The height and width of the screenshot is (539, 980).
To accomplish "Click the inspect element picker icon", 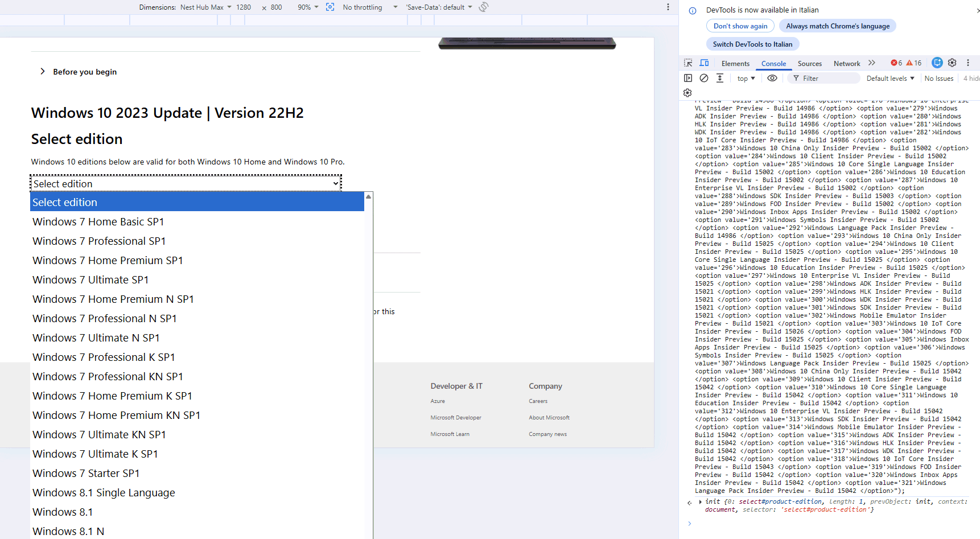I will coord(688,63).
